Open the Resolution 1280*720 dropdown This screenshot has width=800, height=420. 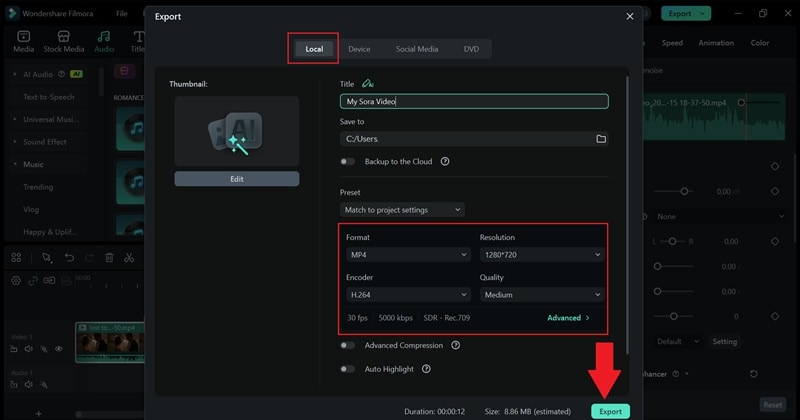click(541, 255)
